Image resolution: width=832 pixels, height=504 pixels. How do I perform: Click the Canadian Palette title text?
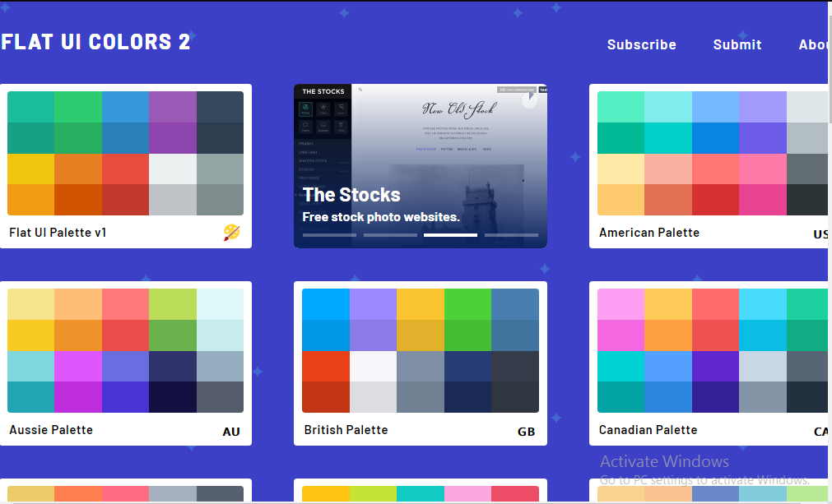click(648, 430)
